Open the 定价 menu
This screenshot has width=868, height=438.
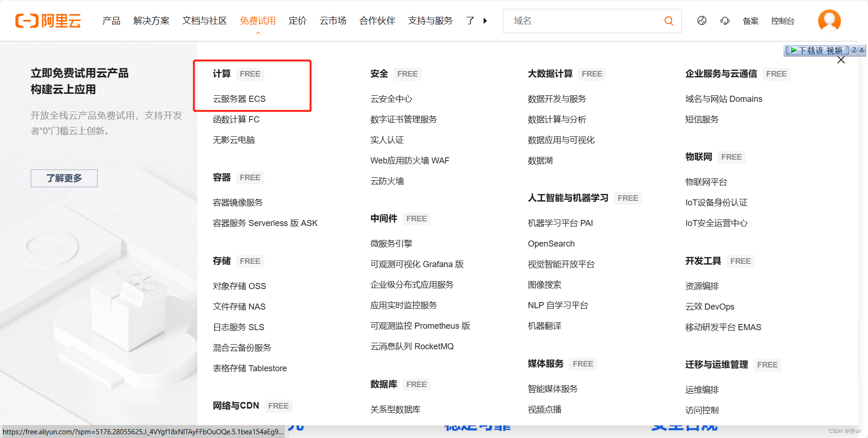pyautogui.click(x=298, y=21)
